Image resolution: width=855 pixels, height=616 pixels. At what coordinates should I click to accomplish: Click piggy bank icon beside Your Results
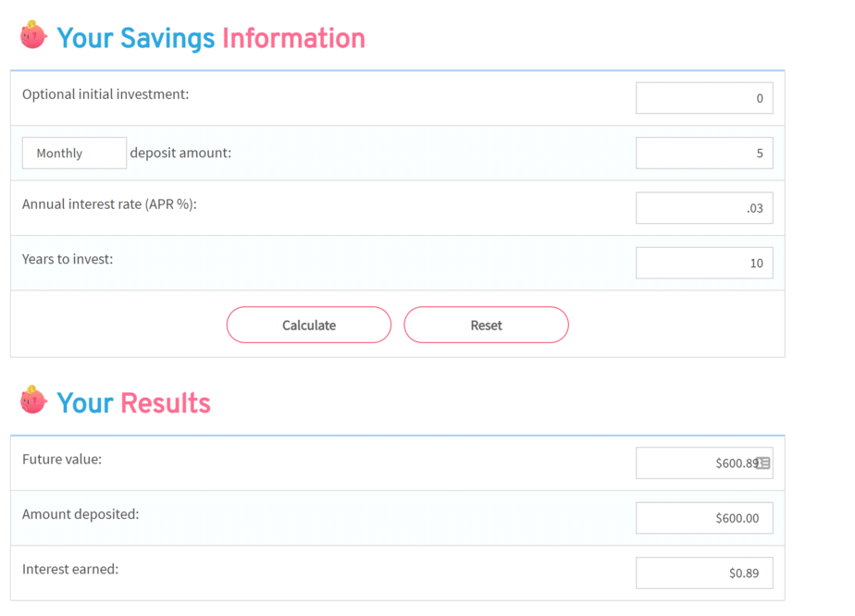(33, 400)
